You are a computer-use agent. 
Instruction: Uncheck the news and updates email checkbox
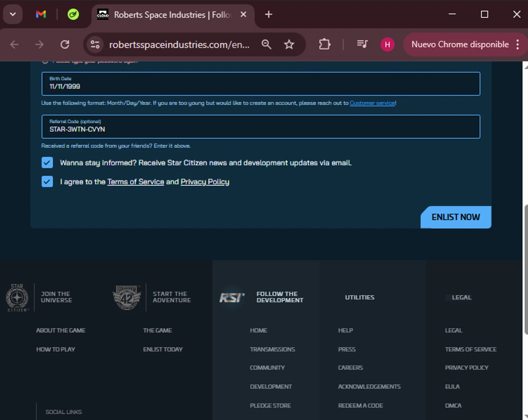[47, 163]
